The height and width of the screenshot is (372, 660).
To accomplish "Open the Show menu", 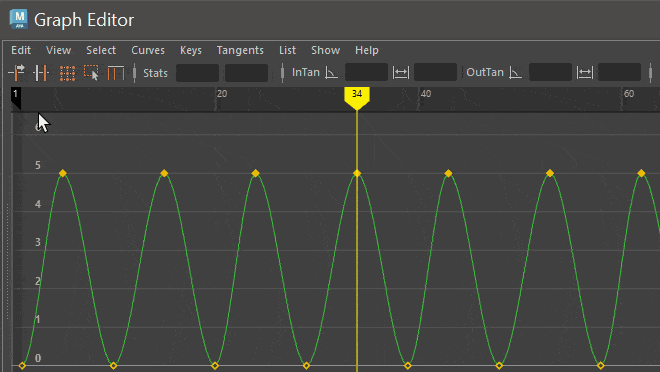I will (x=325, y=50).
